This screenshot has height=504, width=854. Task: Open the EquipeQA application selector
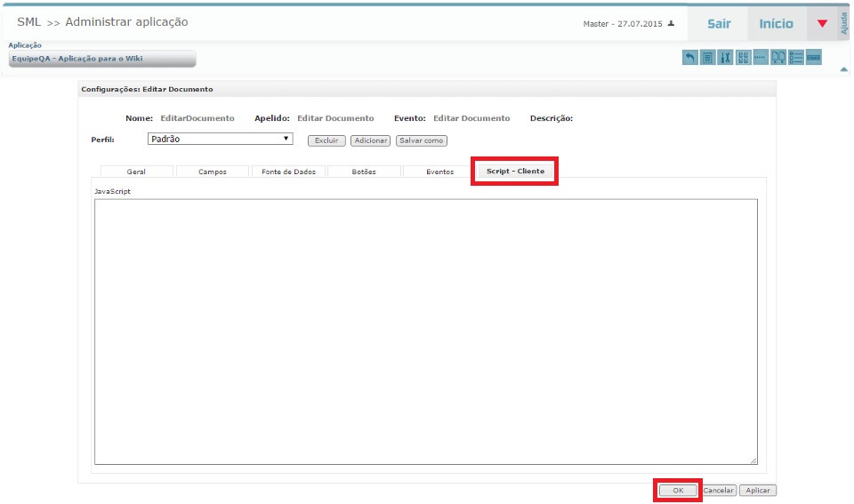pos(102,59)
